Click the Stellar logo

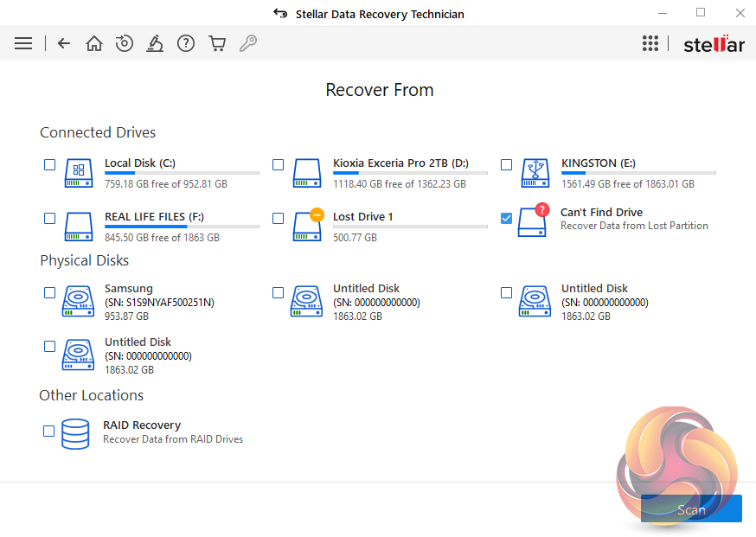point(714,44)
